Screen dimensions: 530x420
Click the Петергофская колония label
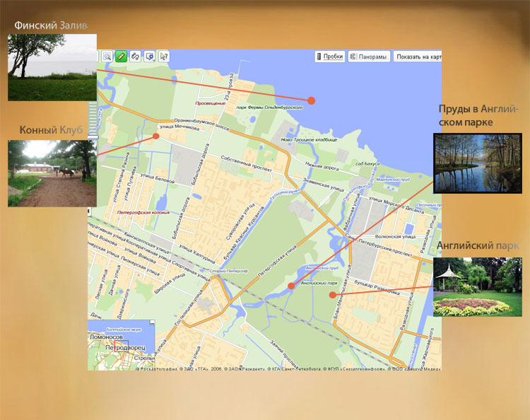(x=143, y=212)
